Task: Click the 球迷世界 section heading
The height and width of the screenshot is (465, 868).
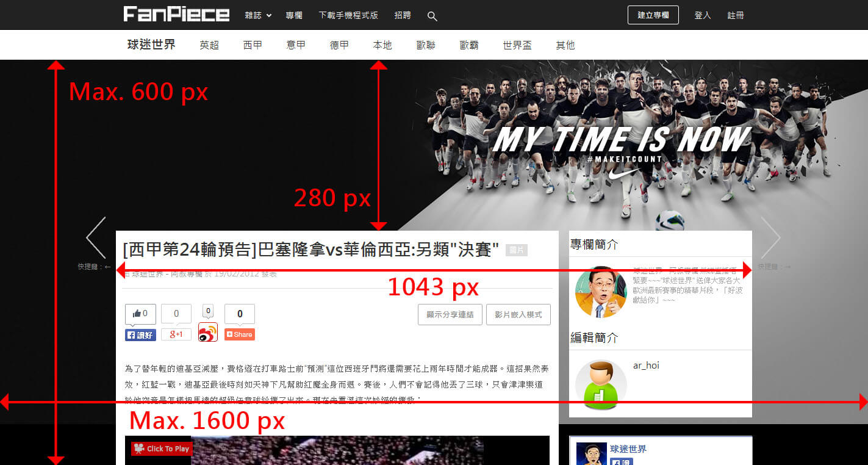Action: pyautogui.click(x=151, y=45)
